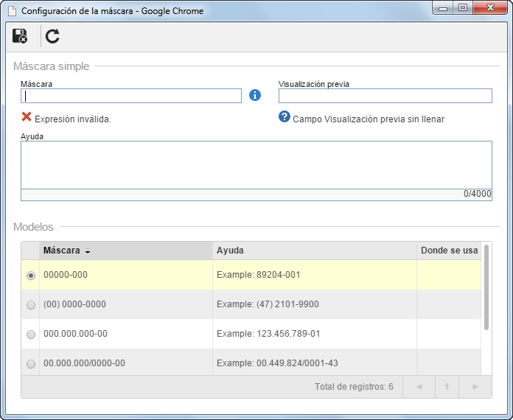Click inside the Ayuda text area

[256, 165]
